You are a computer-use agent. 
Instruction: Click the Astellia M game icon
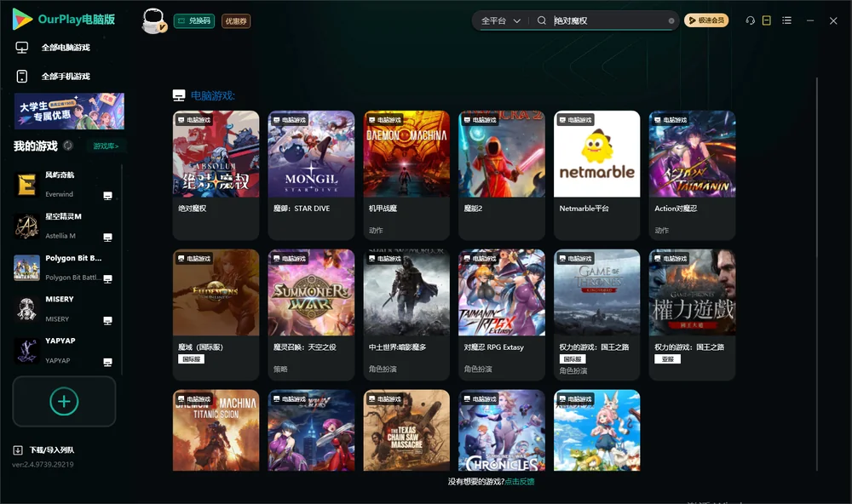tap(26, 226)
